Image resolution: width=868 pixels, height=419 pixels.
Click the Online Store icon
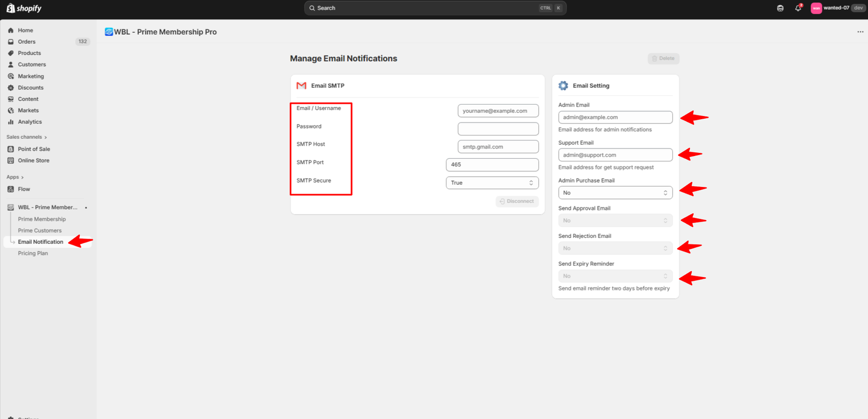click(10, 160)
